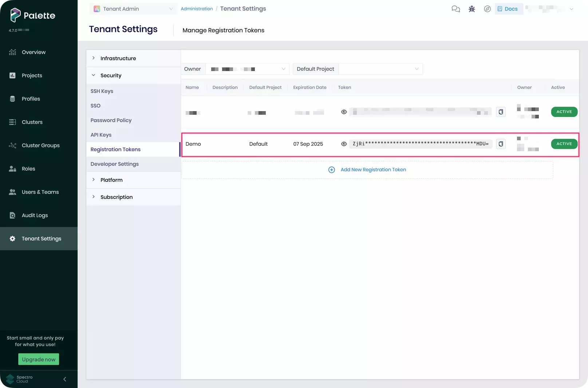Image resolution: width=588 pixels, height=388 pixels.
Task: Show the first row's hidden token
Action: pos(344,112)
